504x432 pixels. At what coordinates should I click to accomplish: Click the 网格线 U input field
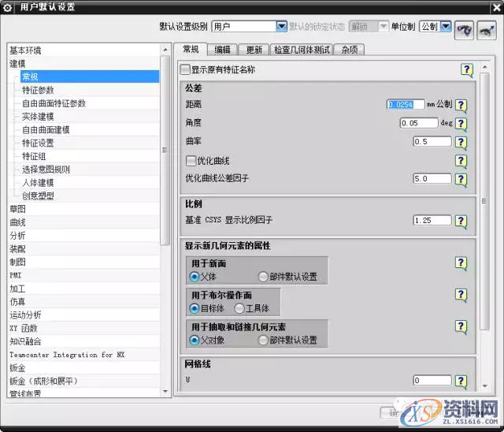click(432, 381)
